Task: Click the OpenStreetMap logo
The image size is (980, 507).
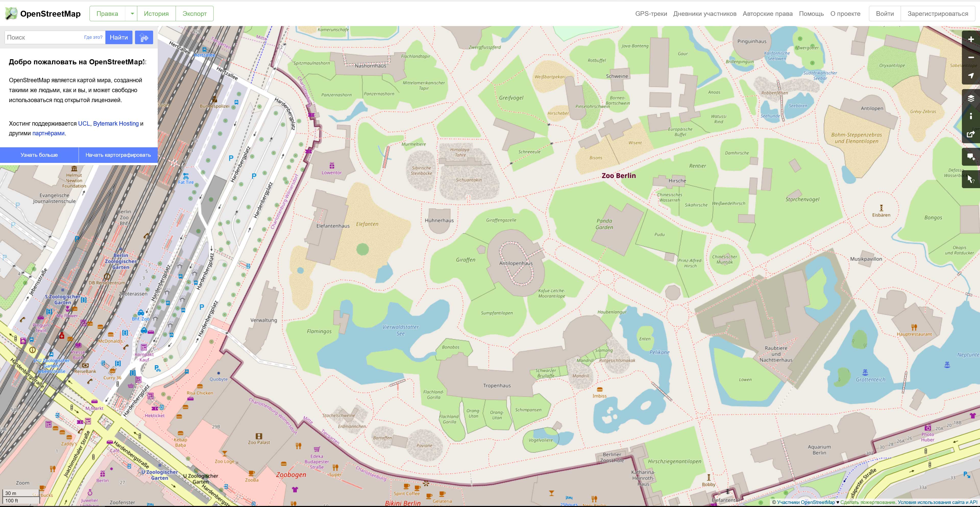Action: coord(43,14)
